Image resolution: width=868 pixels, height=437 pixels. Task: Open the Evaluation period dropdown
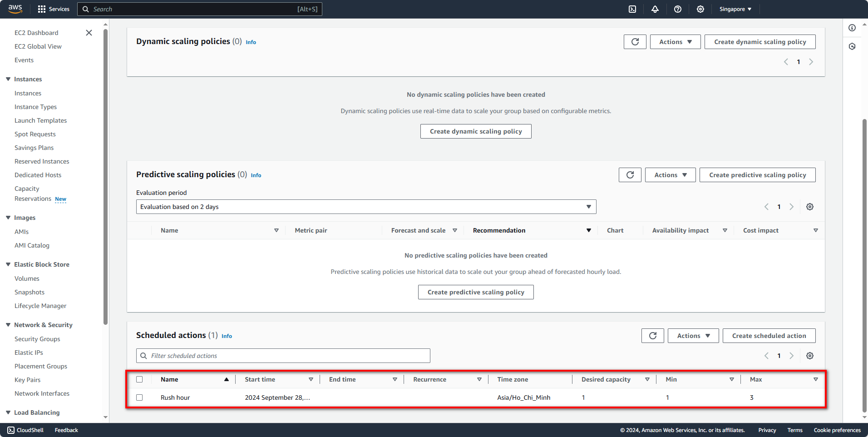tap(366, 207)
